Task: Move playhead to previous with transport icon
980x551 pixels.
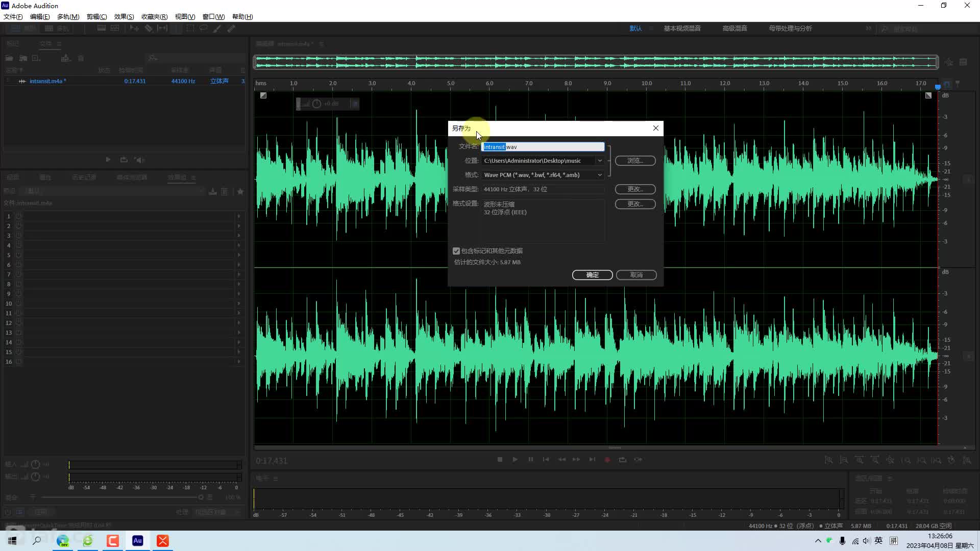Action: pyautogui.click(x=546, y=460)
